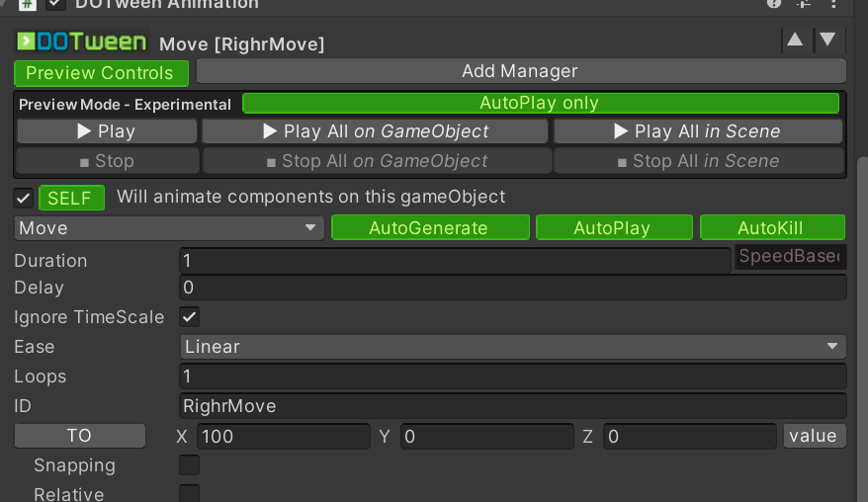The width and height of the screenshot is (868, 502).
Task: Open the component three-dot context menu
Action: pyautogui.click(x=833, y=3)
